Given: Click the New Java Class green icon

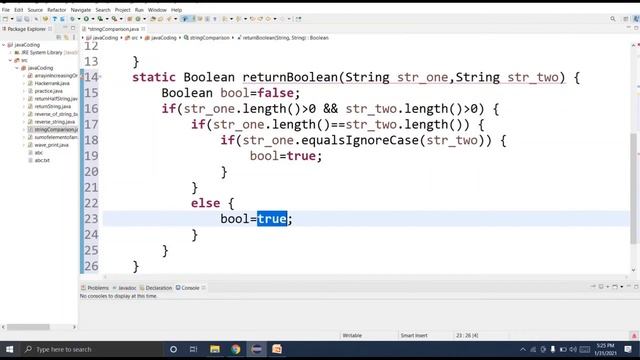Looking at the screenshot, I should 138,19.
